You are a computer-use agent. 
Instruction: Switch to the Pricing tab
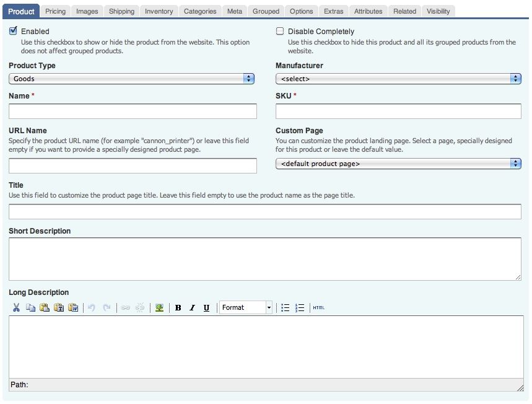pyautogui.click(x=55, y=11)
